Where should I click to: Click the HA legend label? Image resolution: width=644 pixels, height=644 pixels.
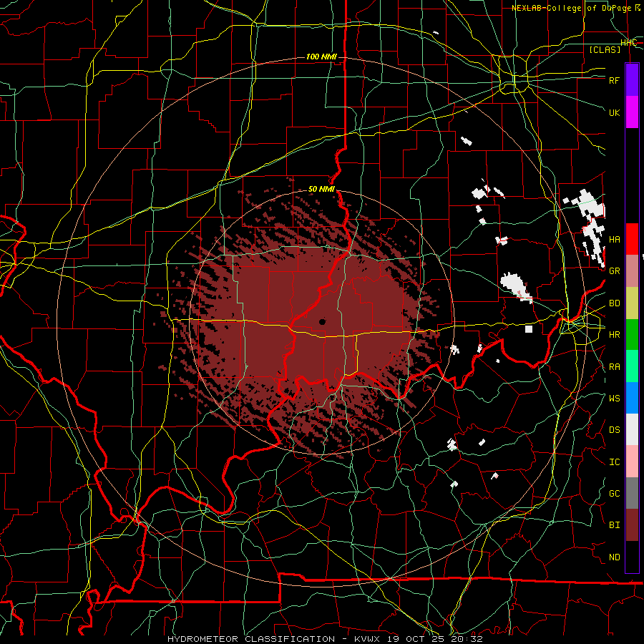tap(615, 240)
